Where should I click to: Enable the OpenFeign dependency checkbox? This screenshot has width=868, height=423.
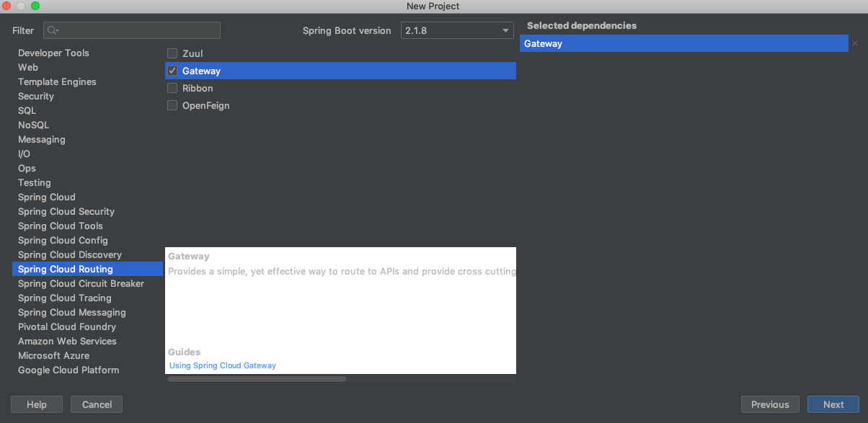point(172,105)
